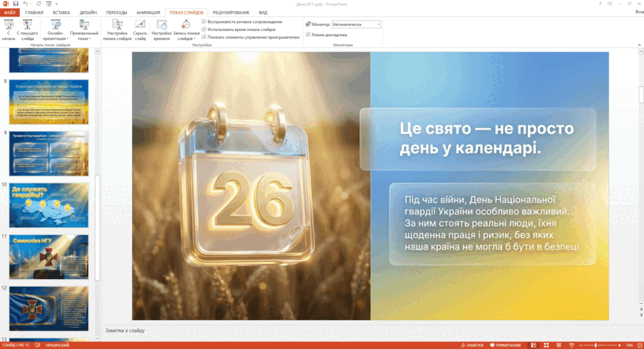The height and width of the screenshot is (349, 644).
Task: Click Save icon in quick access toolbar
Action: [16, 3]
